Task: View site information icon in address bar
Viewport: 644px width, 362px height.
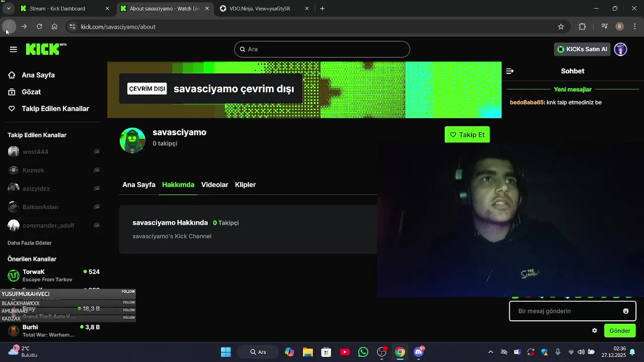Action: point(72,27)
